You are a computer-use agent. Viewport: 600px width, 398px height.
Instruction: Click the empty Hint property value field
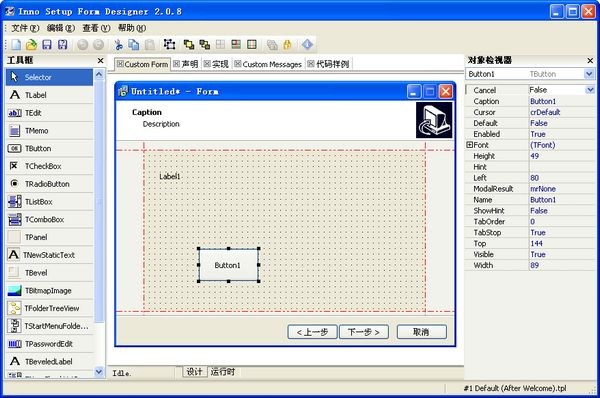coord(562,167)
